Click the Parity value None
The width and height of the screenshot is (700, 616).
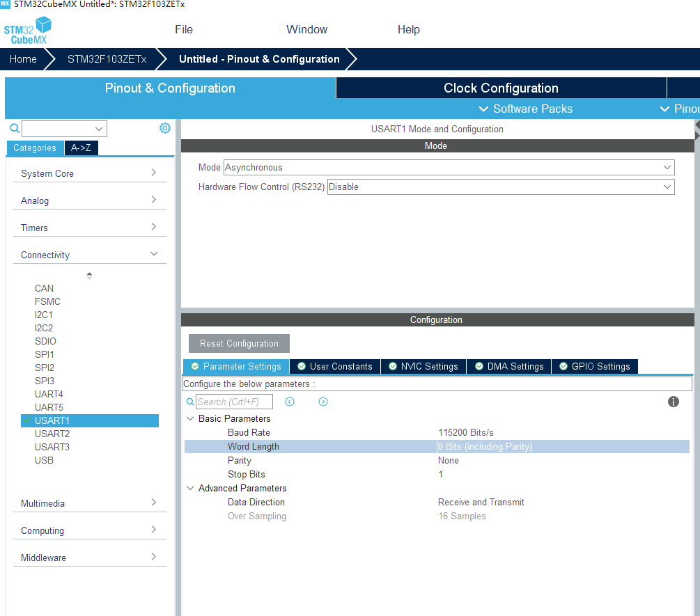click(x=449, y=460)
